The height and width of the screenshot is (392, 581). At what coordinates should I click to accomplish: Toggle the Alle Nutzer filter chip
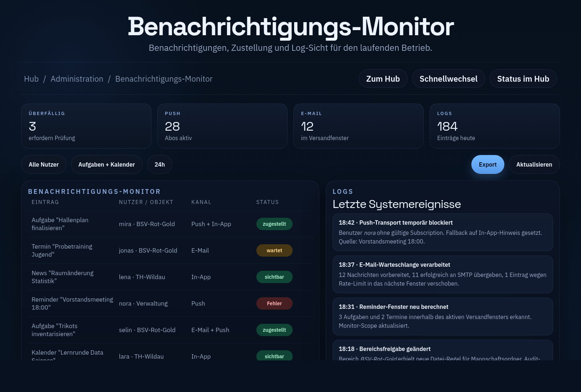[x=44, y=164]
